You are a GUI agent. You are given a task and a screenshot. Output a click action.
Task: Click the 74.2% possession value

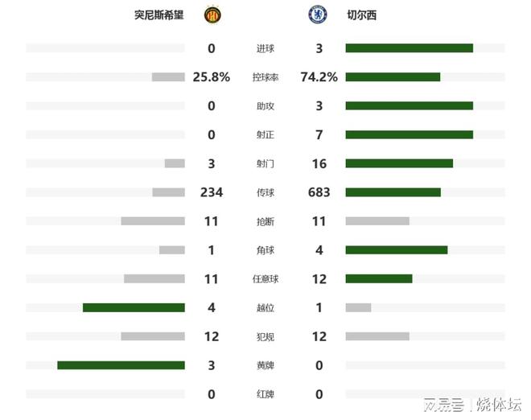tap(319, 77)
